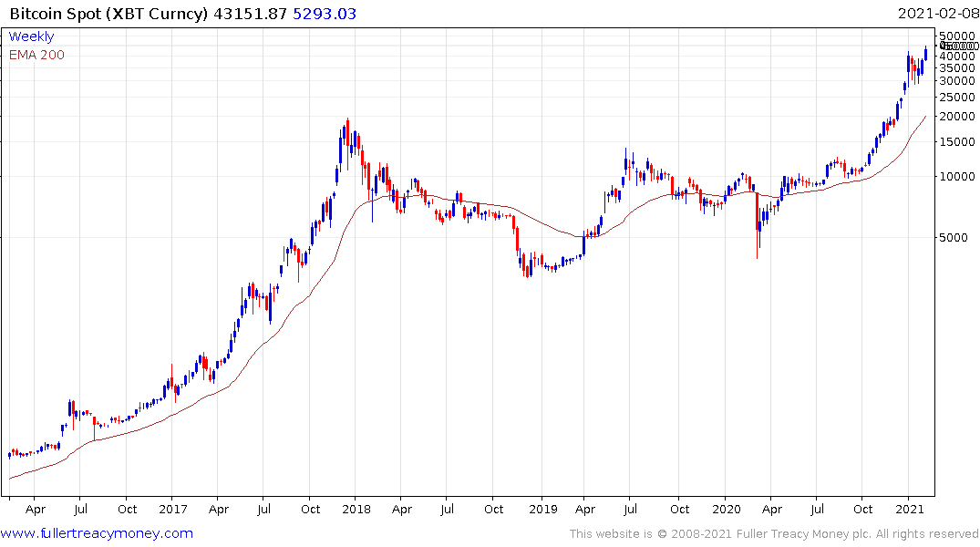This screenshot has height=547, width=980.
Task: Click the copyright notice 'Fuller Treacy Money plc'
Action: tap(803, 534)
